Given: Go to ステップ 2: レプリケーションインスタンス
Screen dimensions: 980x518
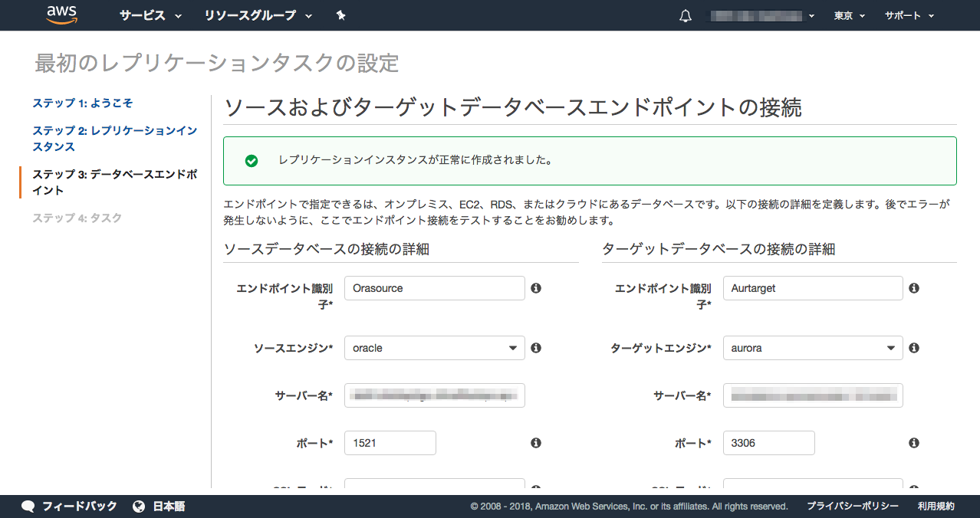Looking at the screenshot, I should coord(114,139).
